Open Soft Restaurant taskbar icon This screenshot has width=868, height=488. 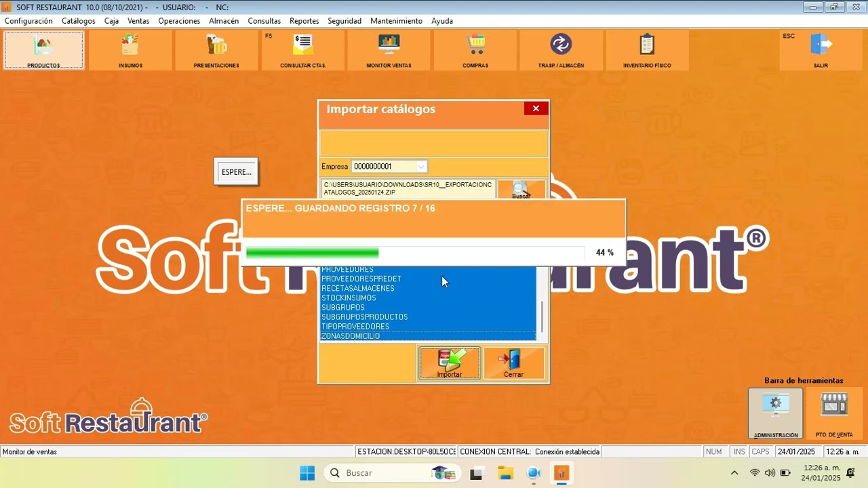(561, 473)
